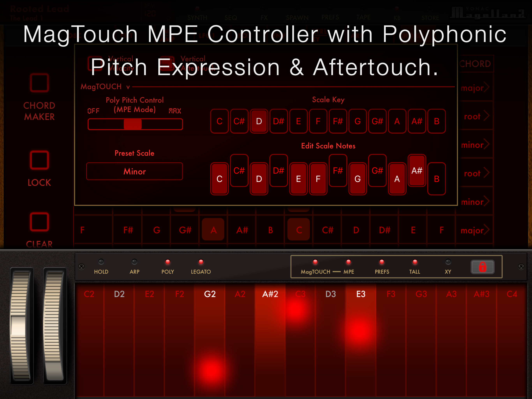
Task: Click the red padlock keyboard lock icon
Action: coord(482,267)
